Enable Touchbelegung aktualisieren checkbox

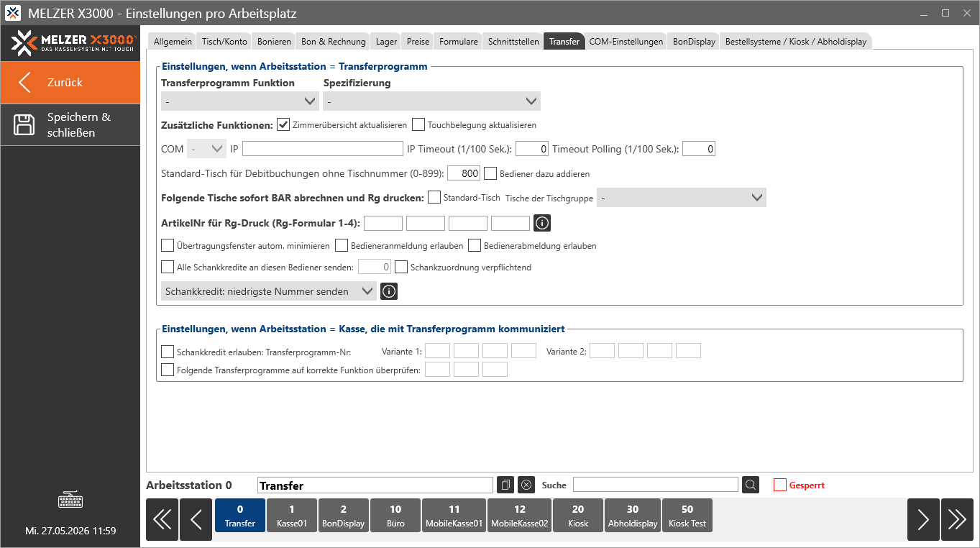pyautogui.click(x=418, y=124)
